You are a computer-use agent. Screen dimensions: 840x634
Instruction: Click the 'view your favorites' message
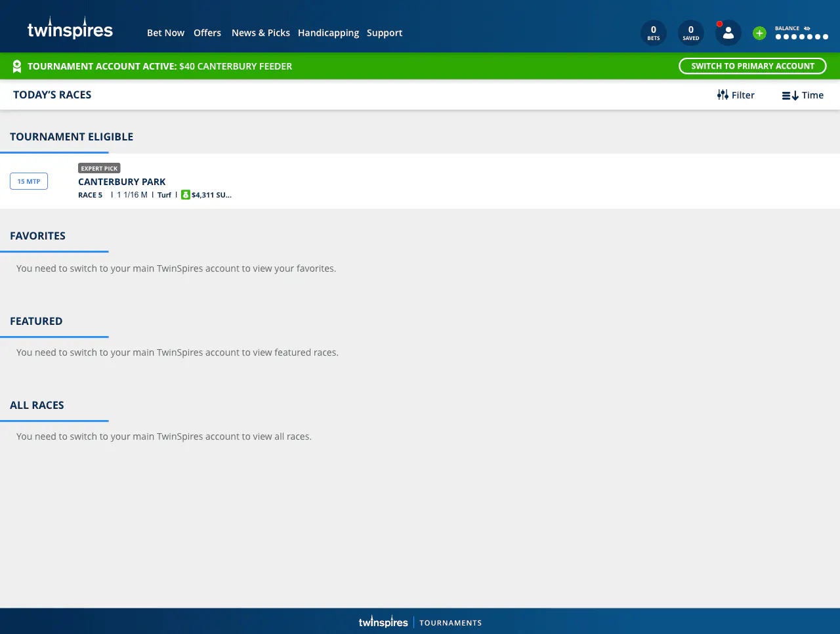[x=177, y=268]
